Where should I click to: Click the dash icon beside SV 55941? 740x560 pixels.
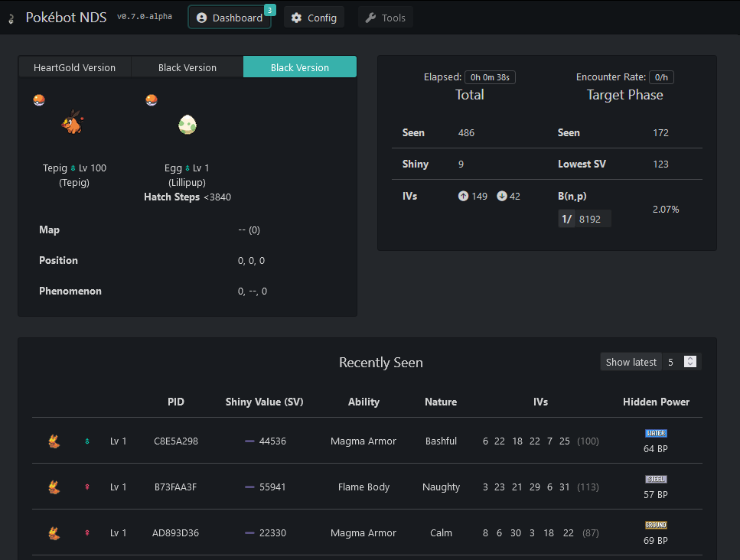tap(249, 487)
